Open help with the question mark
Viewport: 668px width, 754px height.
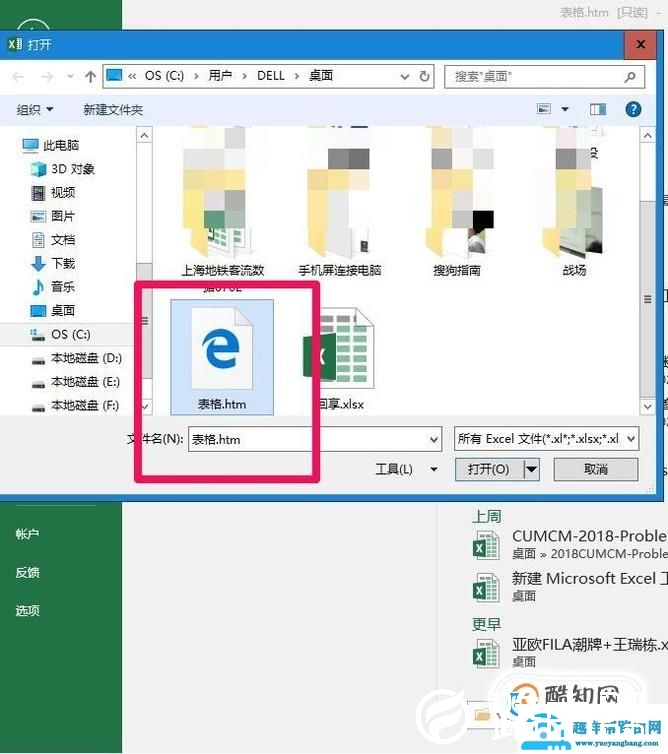(x=633, y=109)
